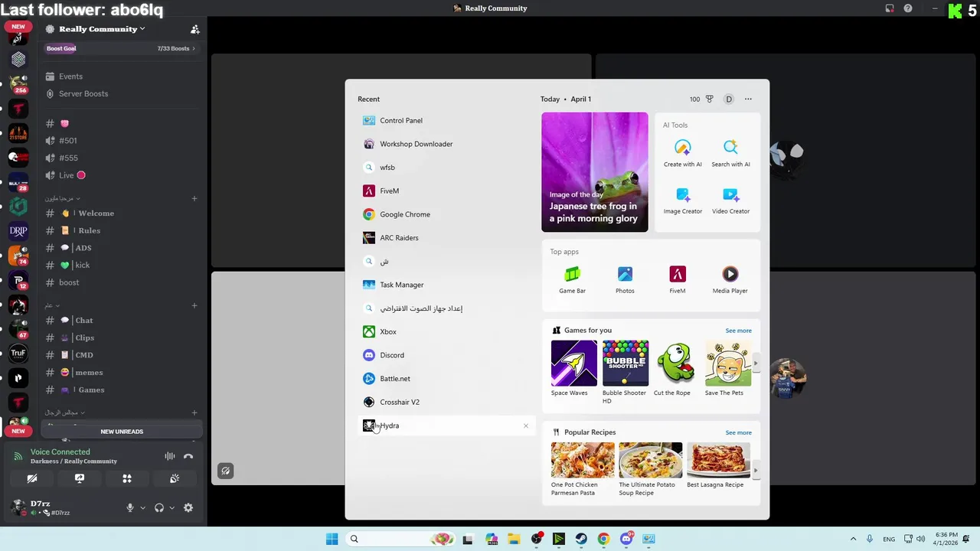The height and width of the screenshot is (551, 980).
Task: Open the soundboard in Discord voice panel
Action: pos(175,478)
